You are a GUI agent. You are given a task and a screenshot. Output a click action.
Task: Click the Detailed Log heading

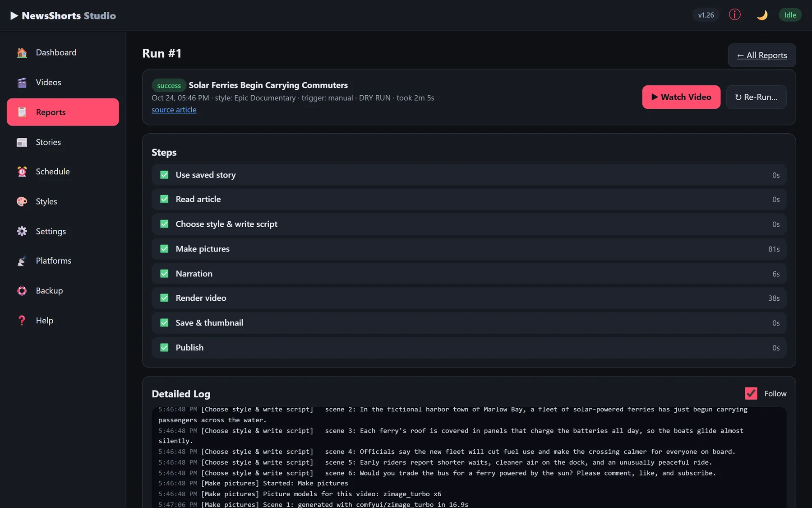[181, 394]
